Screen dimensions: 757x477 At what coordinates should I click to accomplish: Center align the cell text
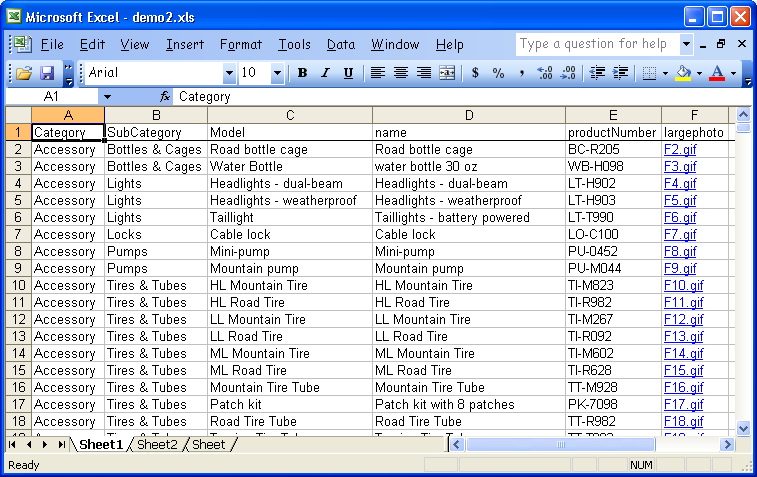click(x=401, y=73)
